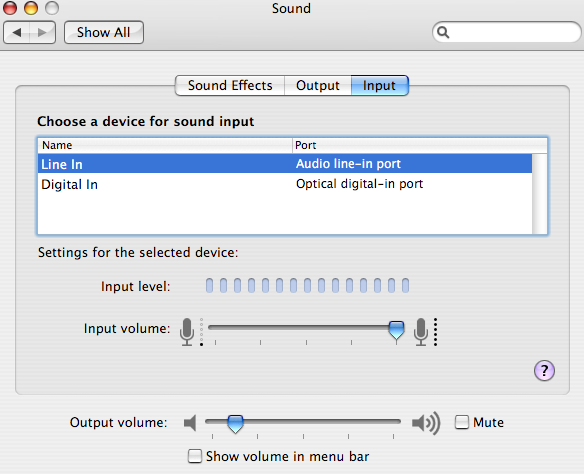Go forward with the right arrow button
The image size is (584, 474).
point(42,32)
